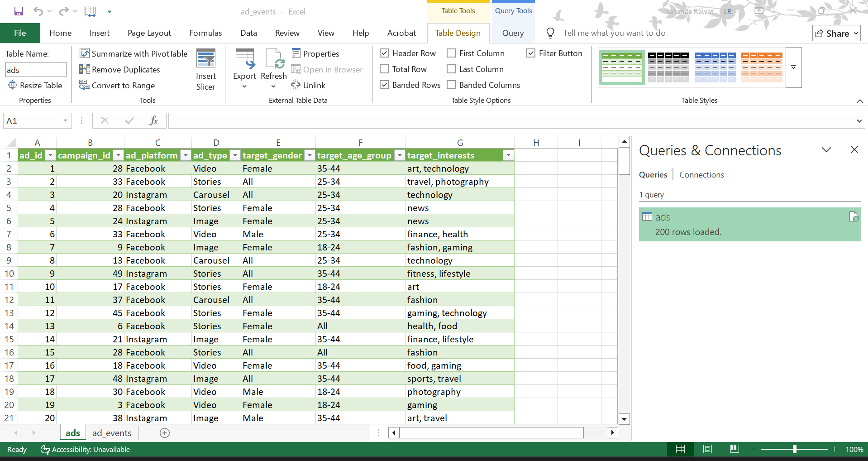Viewport: 868px width, 461px height.
Task: Enable the Total Row checkbox
Action: (384, 69)
